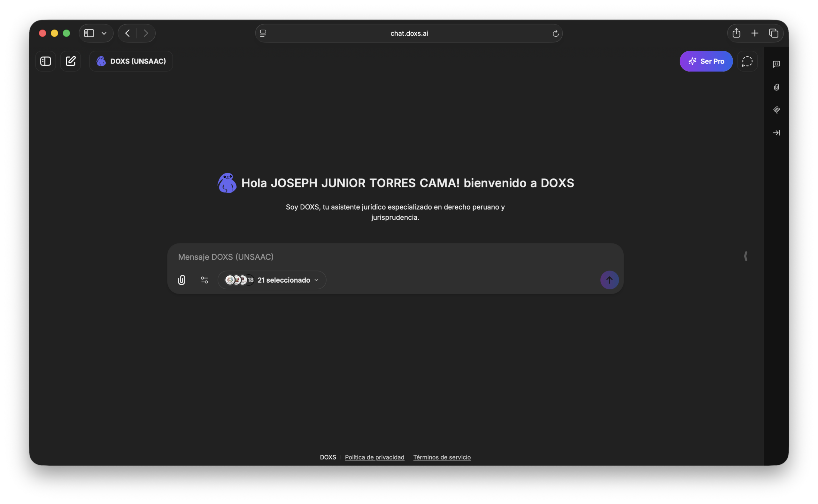Expand the 21 seleccionado sources dropdown
The width and height of the screenshot is (818, 504).
click(x=272, y=280)
